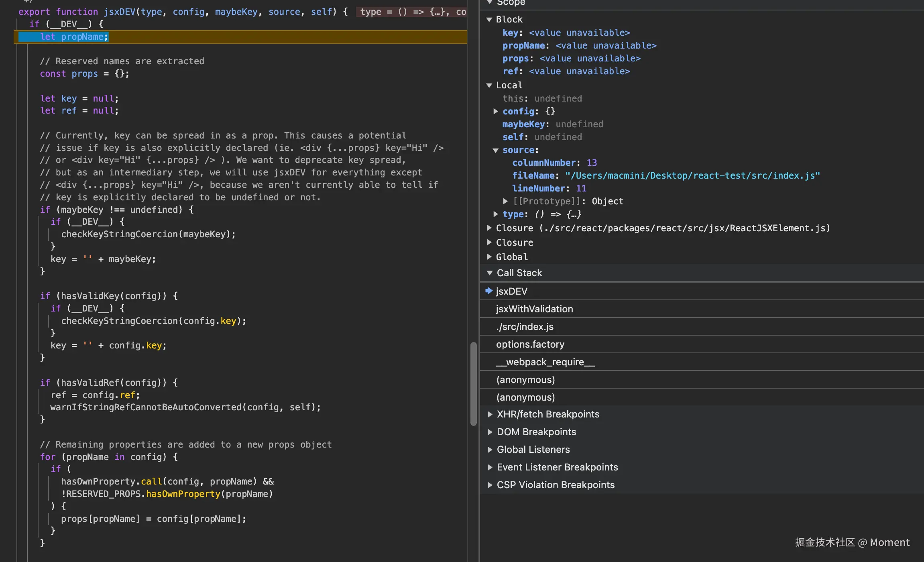Expand the [[Prototype]] Object entry

(x=505, y=201)
